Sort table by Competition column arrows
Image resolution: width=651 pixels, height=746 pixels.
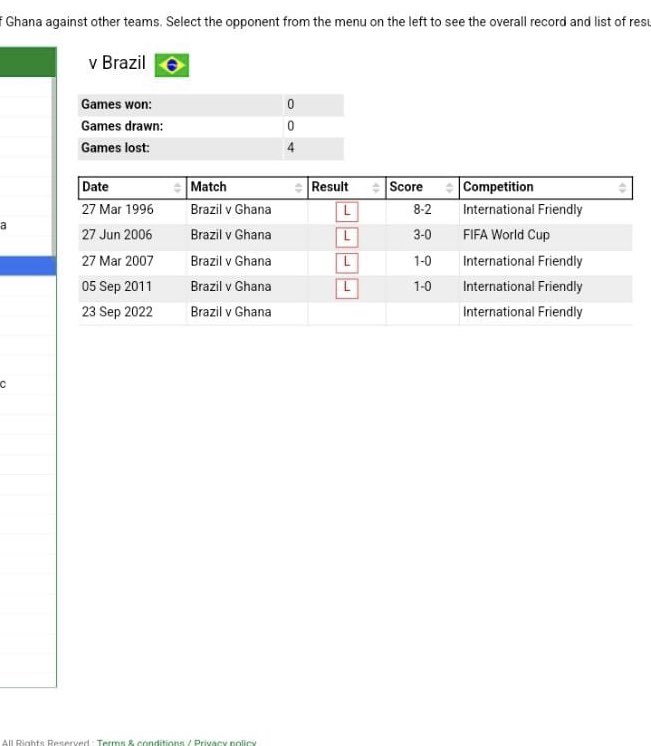pos(622,187)
